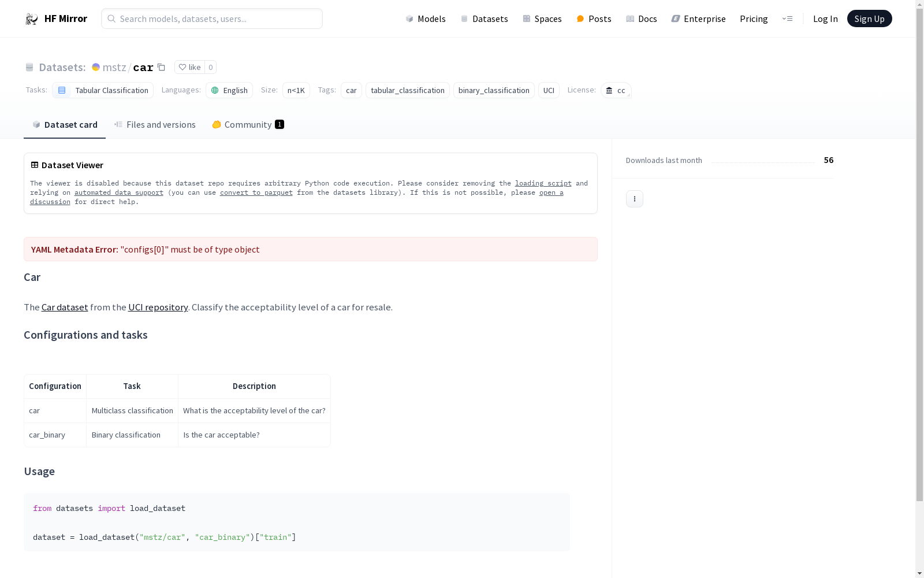This screenshot has width=924, height=578.
Task: Click Log In
Action: (x=825, y=18)
